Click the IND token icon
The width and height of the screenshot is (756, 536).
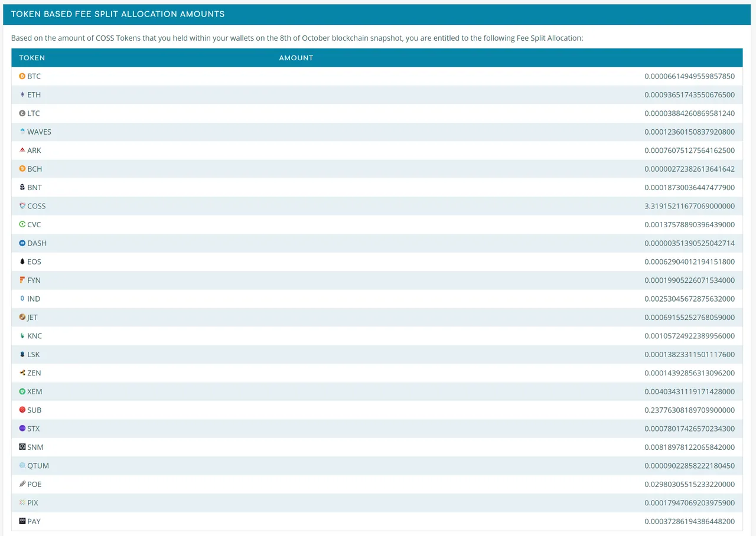pos(22,299)
